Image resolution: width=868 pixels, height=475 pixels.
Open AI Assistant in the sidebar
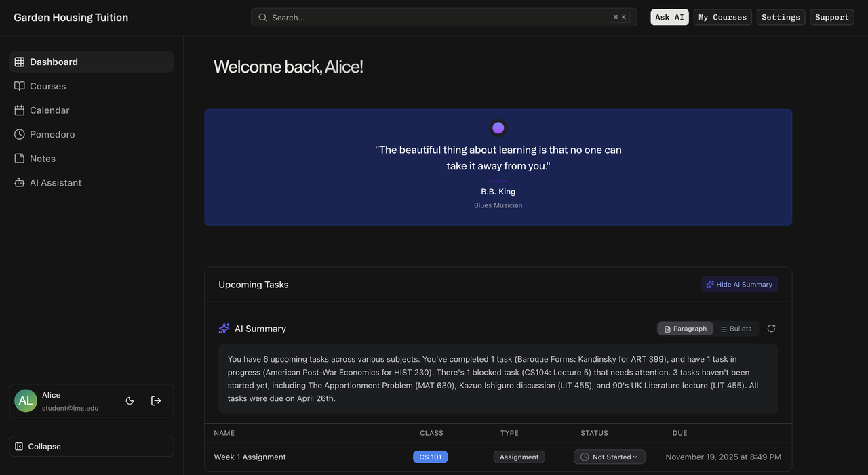pos(92,183)
